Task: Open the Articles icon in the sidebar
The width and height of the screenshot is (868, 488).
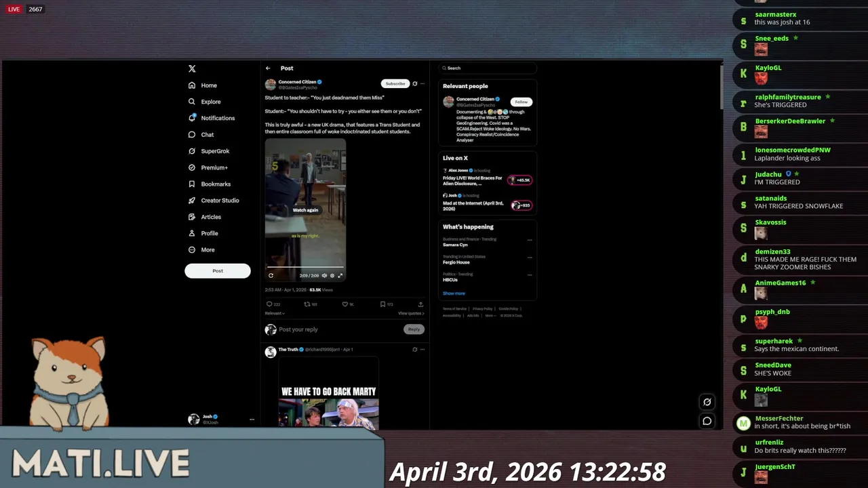Action: (192, 217)
